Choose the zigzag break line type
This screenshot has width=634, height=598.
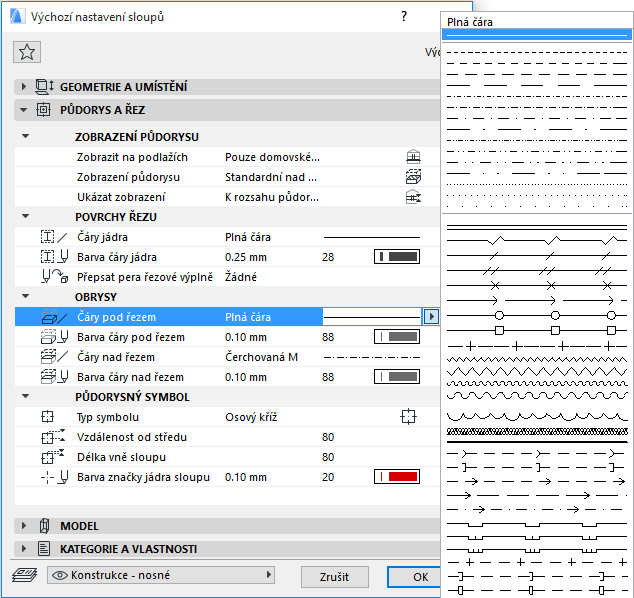pyautogui.click(x=537, y=241)
